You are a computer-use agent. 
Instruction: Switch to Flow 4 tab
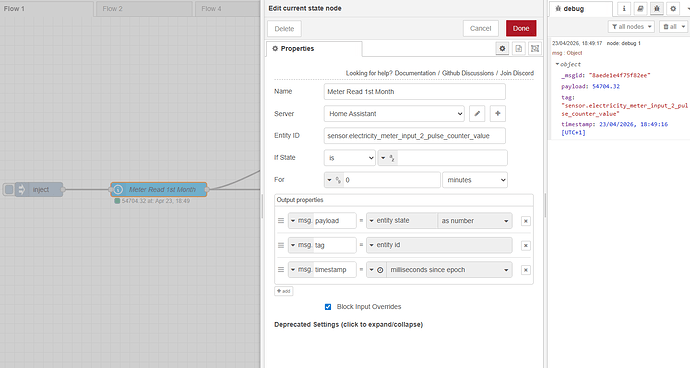[x=228, y=9]
